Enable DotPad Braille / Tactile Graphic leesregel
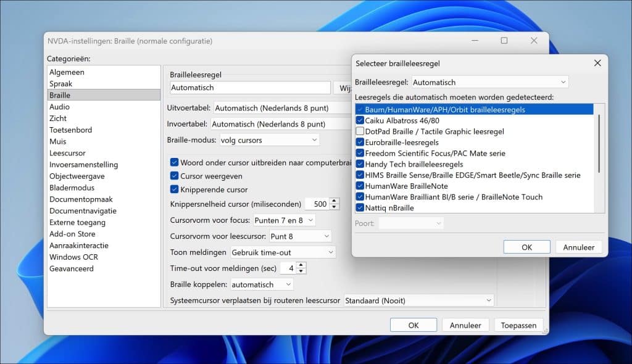This screenshot has width=632, height=364. click(360, 131)
